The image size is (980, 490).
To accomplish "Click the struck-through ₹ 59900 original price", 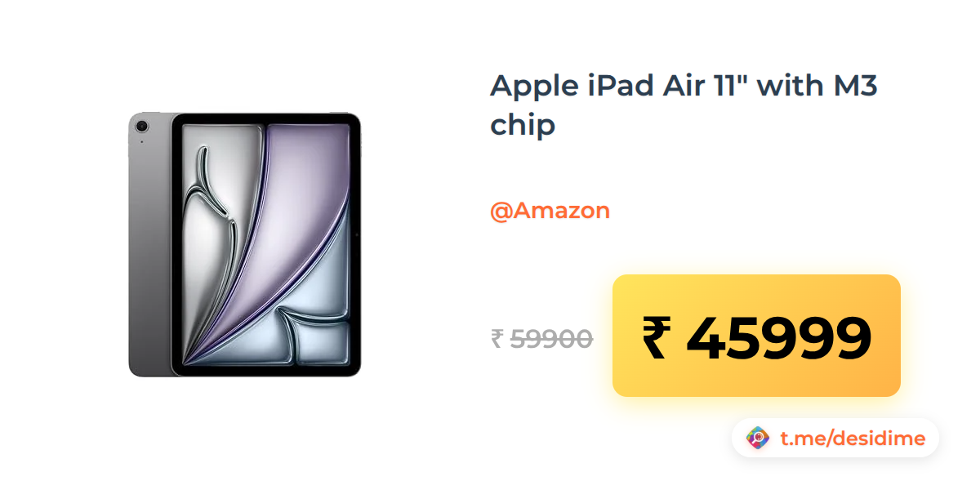I will tap(541, 338).
